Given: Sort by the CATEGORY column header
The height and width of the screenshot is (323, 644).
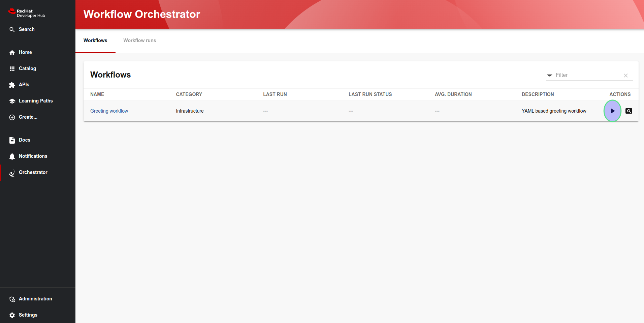Looking at the screenshot, I should coord(189,94).
